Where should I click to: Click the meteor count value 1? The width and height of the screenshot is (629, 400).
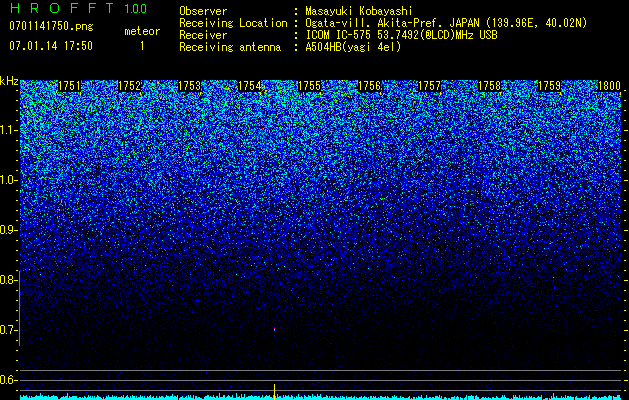click(142, 46)
